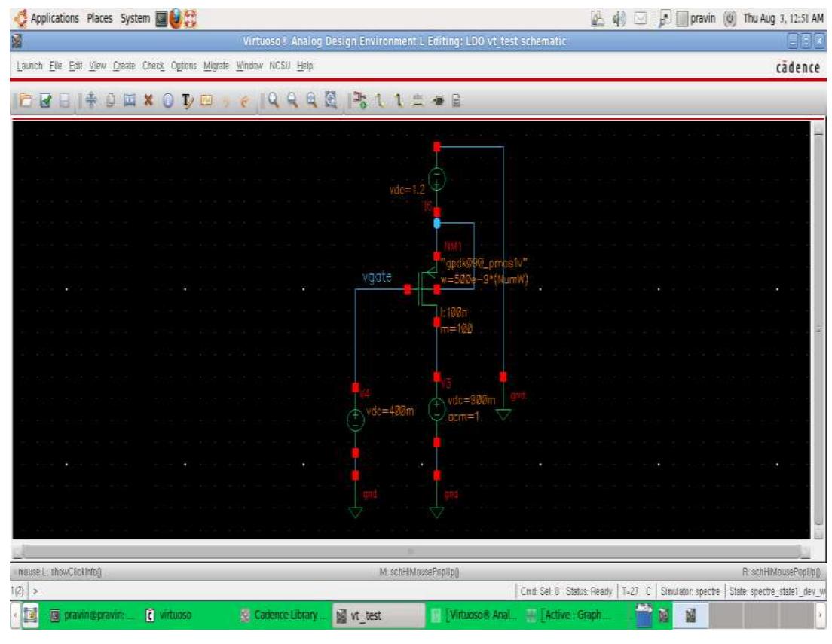
Task: Select the narrow Create Wire icon
Action: [380, 99]
